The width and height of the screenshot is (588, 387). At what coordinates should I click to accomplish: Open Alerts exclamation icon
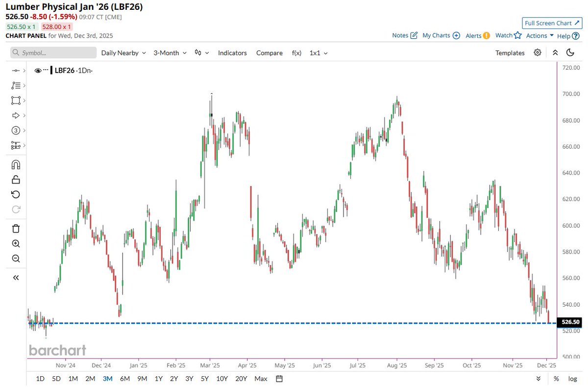tap(487, 35)
